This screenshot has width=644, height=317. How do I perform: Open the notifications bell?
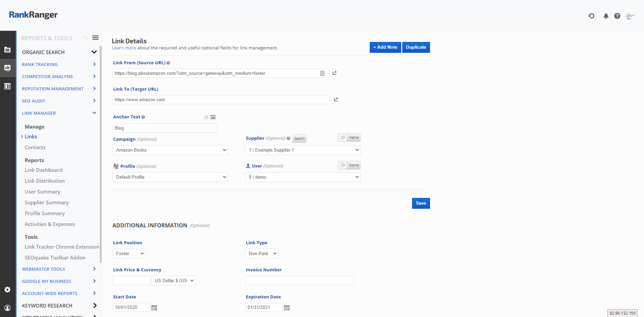[x=606, y=16]
